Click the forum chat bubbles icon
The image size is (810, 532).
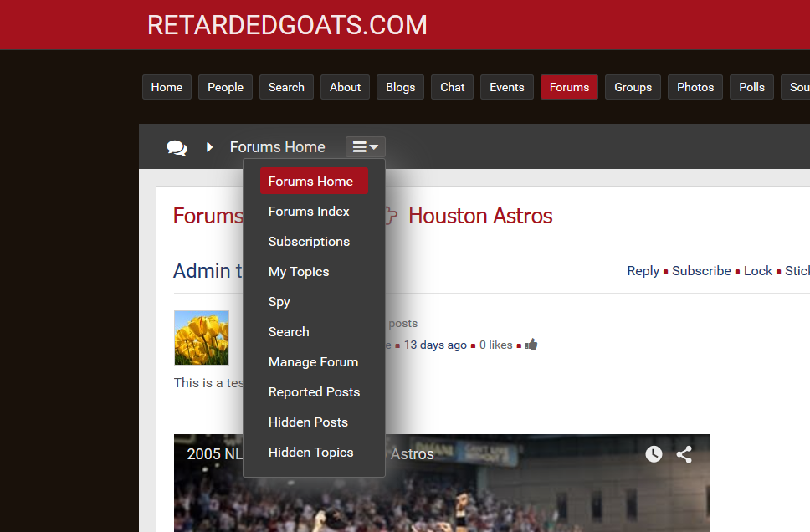coord(177,148)
